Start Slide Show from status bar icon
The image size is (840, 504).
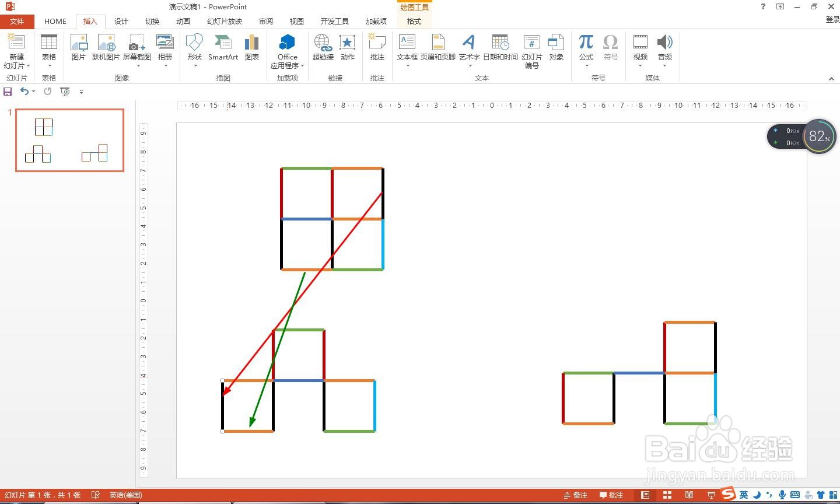[x=711, y=495]
